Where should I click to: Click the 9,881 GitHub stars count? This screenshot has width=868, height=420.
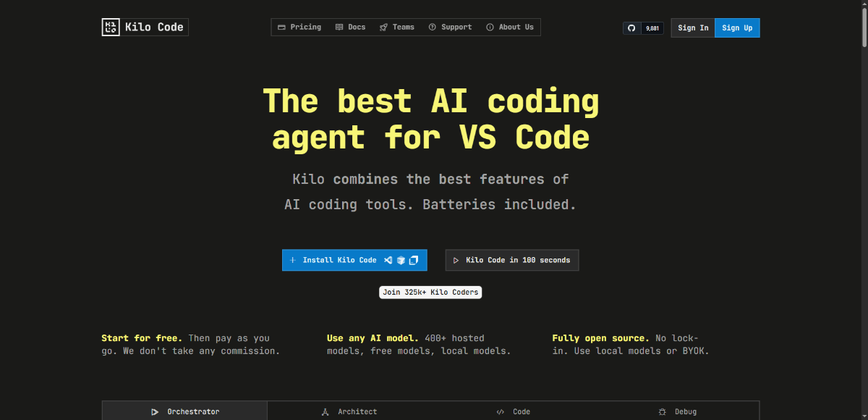click(x=652, y=28)
